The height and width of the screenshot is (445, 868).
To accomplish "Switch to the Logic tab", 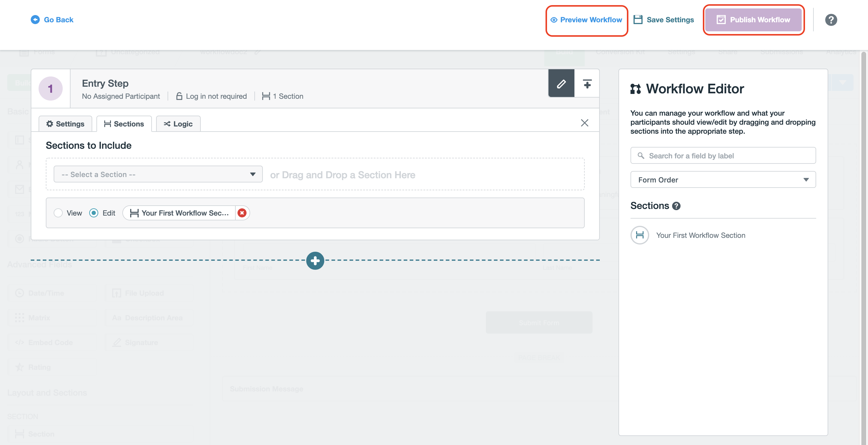I will point(178,124).
